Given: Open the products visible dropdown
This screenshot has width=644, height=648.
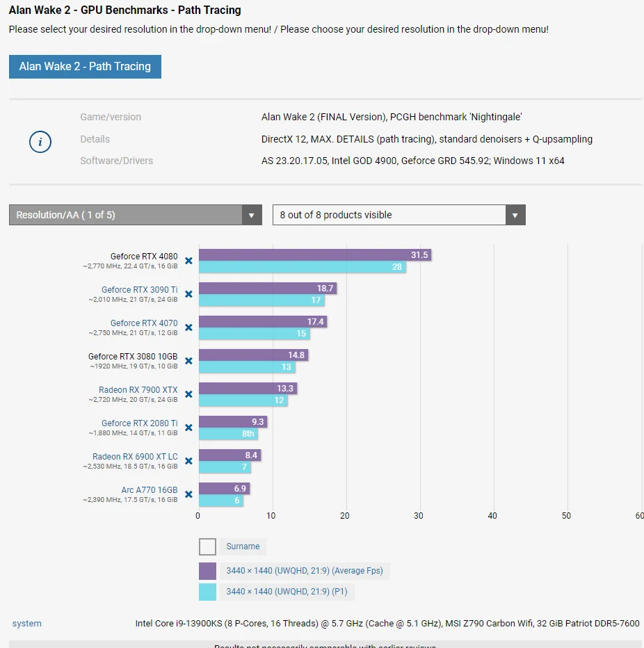Looking at the screenshot, I should (399, 215).
